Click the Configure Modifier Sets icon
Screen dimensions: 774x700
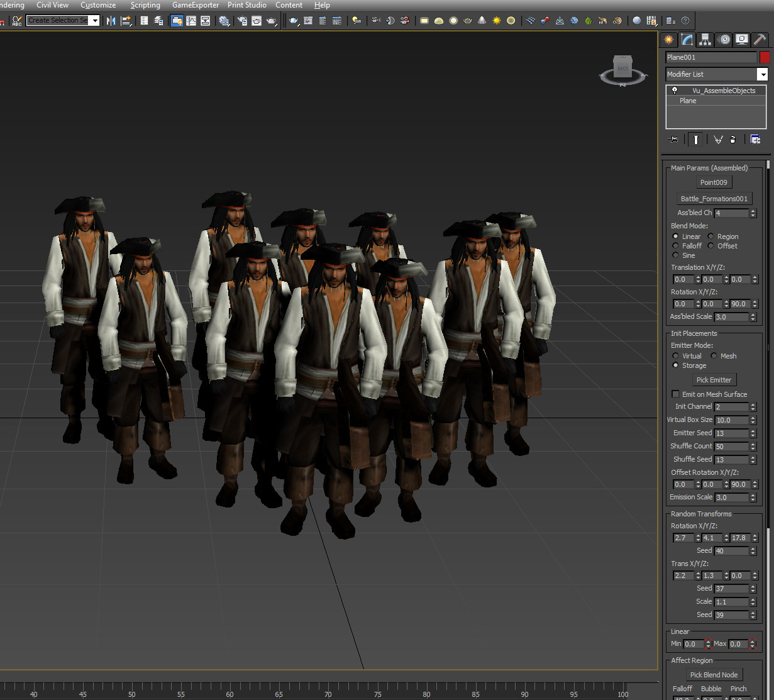755,140
